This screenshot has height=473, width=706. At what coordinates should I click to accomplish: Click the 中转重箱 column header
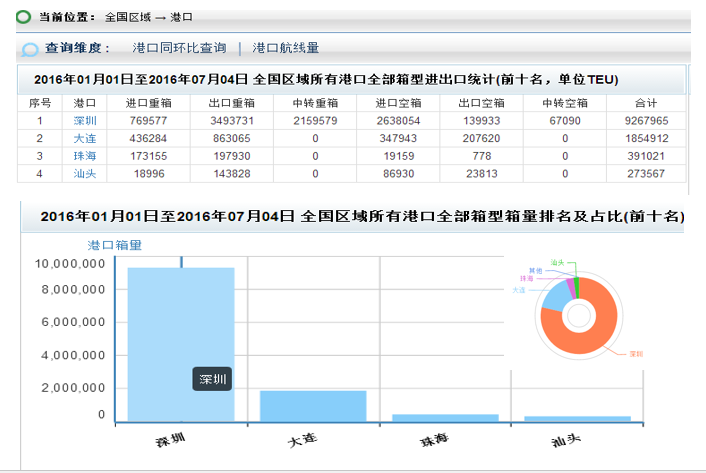click(314, 103)
